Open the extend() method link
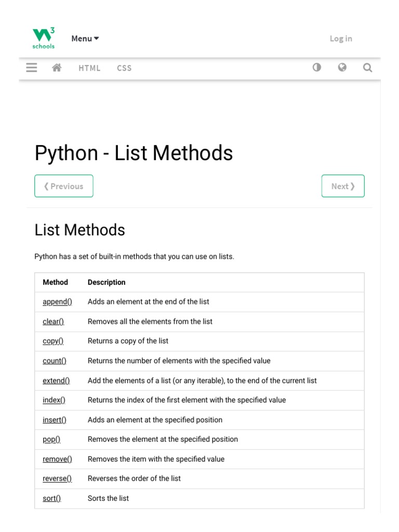 [56, 381]
